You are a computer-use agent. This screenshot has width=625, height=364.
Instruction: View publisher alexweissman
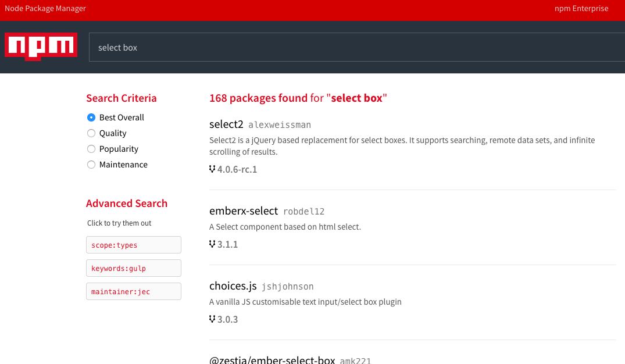click(280, 125)
